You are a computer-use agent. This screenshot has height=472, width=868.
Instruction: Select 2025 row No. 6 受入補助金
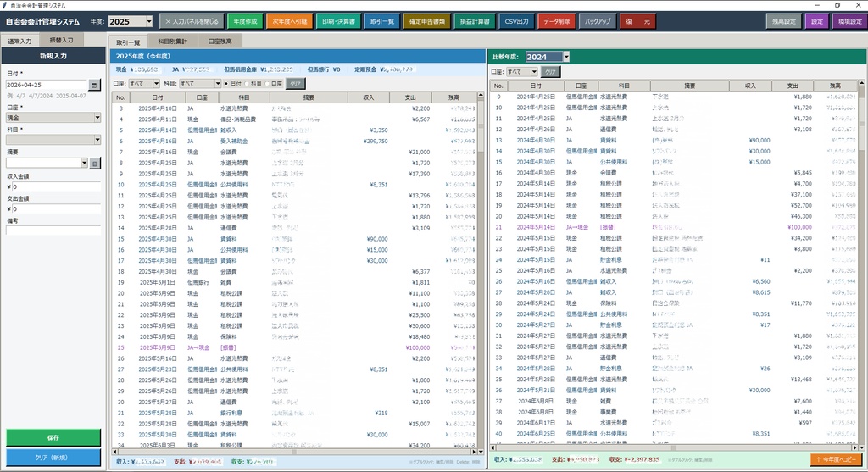[x=294, y=142]
